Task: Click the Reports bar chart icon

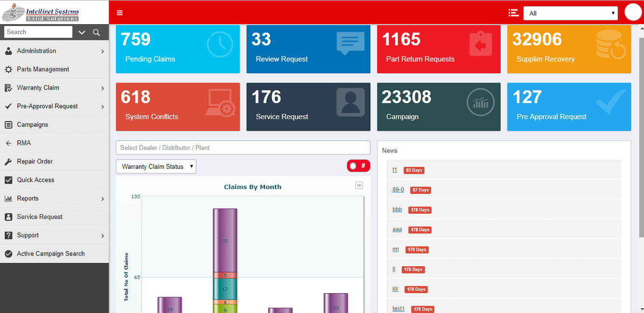Action: 8,199
